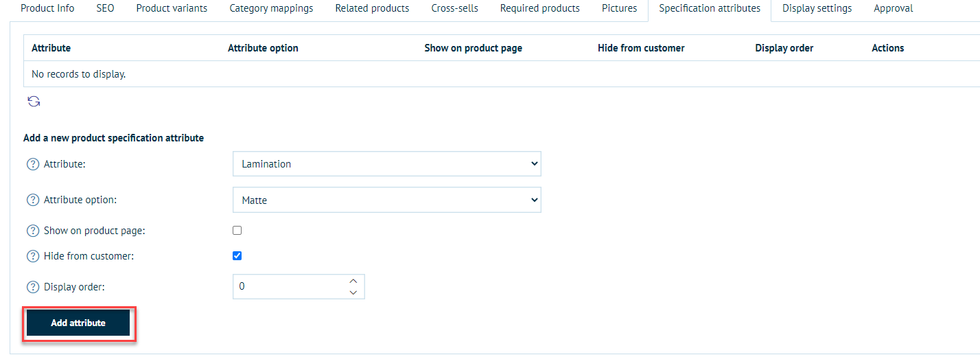Image resolution: width=980 pixels, height=357 pixels.
Task: Click the refresh grid icon
Action: click(34, 102)
